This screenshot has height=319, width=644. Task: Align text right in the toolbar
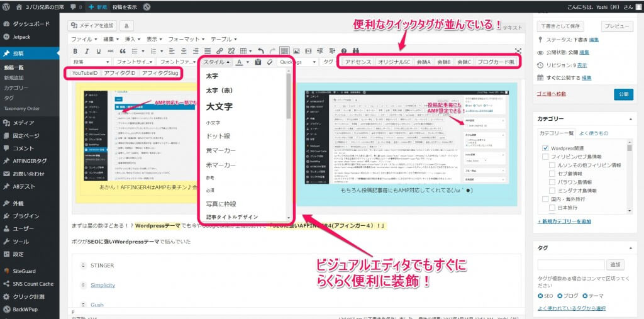[x=196, y=52]
